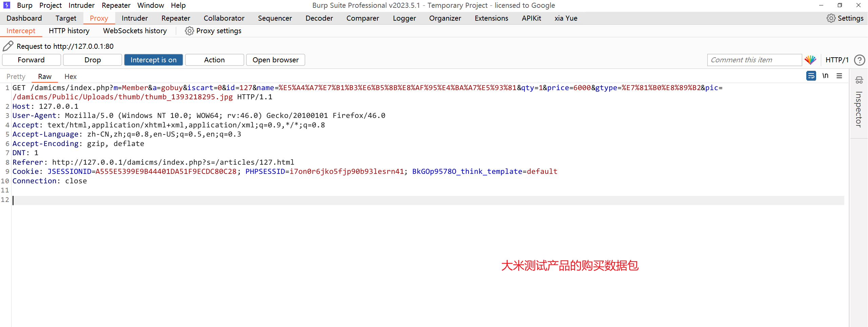Click the Burp Suite logo icon
The image size is (868, 327).
click(6, 5)
